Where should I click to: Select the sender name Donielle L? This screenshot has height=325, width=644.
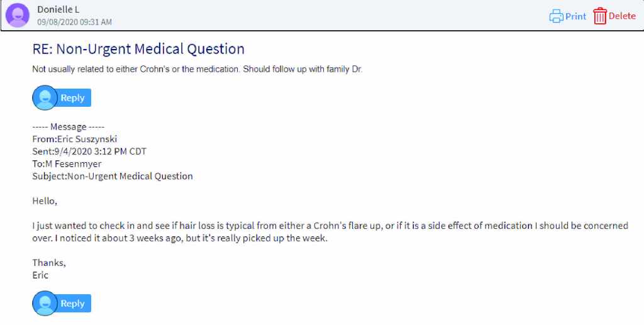pyautogui.click(x=58, y=9)
